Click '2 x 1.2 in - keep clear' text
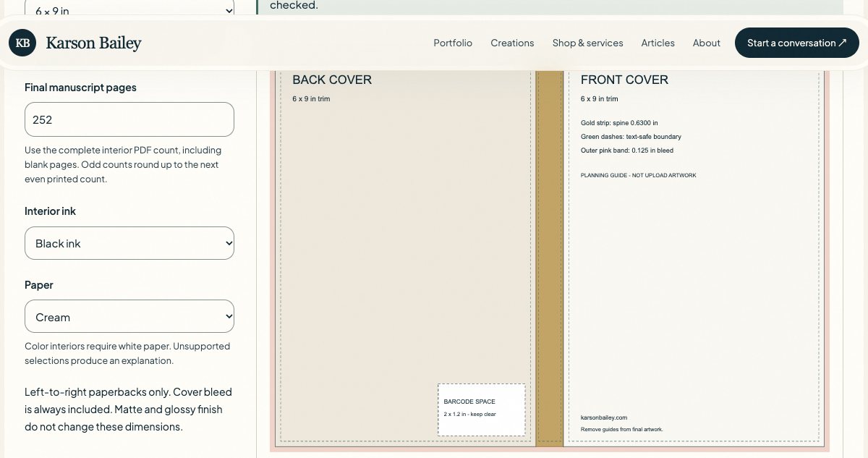Image resolution: width=868 pixels, height=458 pixels. pyautogui.click(x=470, y=414)
